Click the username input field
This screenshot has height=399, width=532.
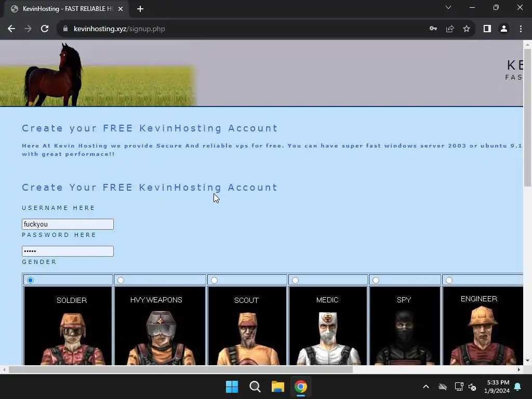68,224
